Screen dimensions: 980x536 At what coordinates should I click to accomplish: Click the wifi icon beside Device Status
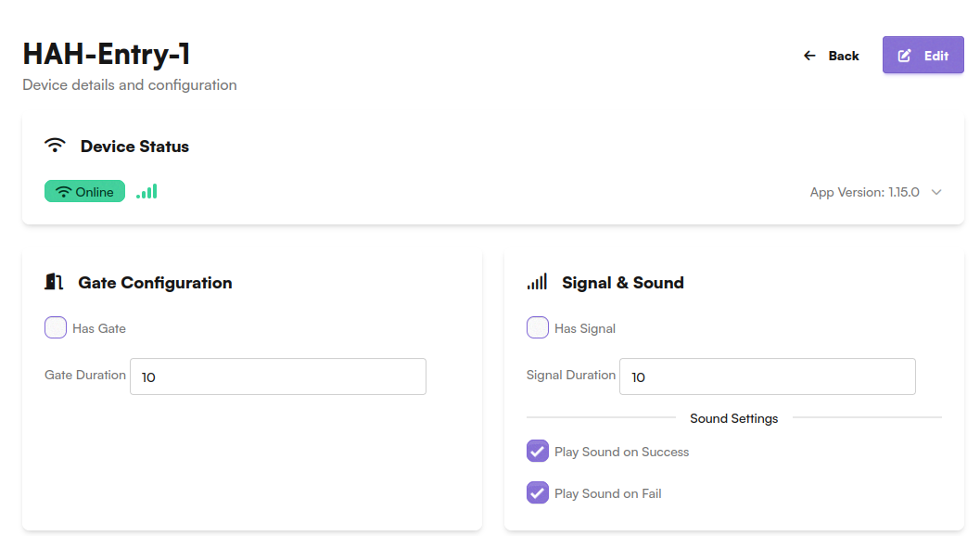point(56,146)
